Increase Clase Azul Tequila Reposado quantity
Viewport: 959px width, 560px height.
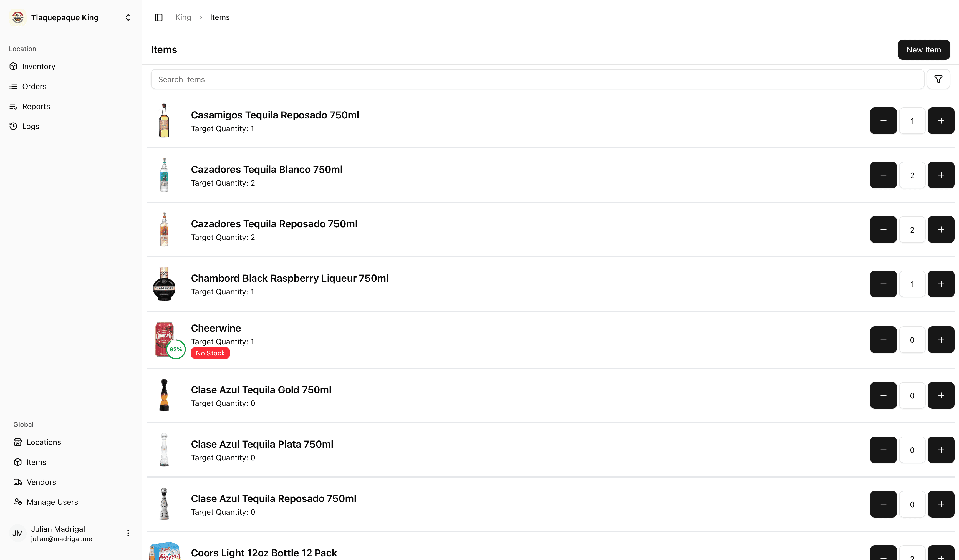coord(941,504)
